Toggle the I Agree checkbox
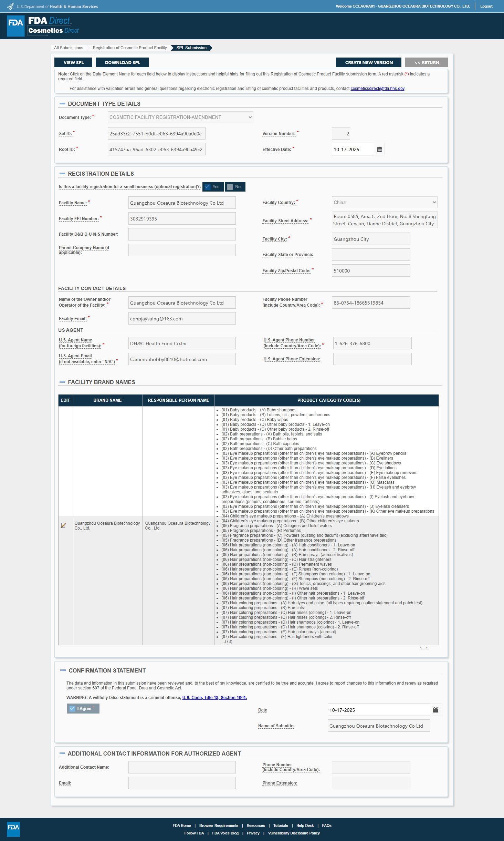 click(x=83, y=709)
